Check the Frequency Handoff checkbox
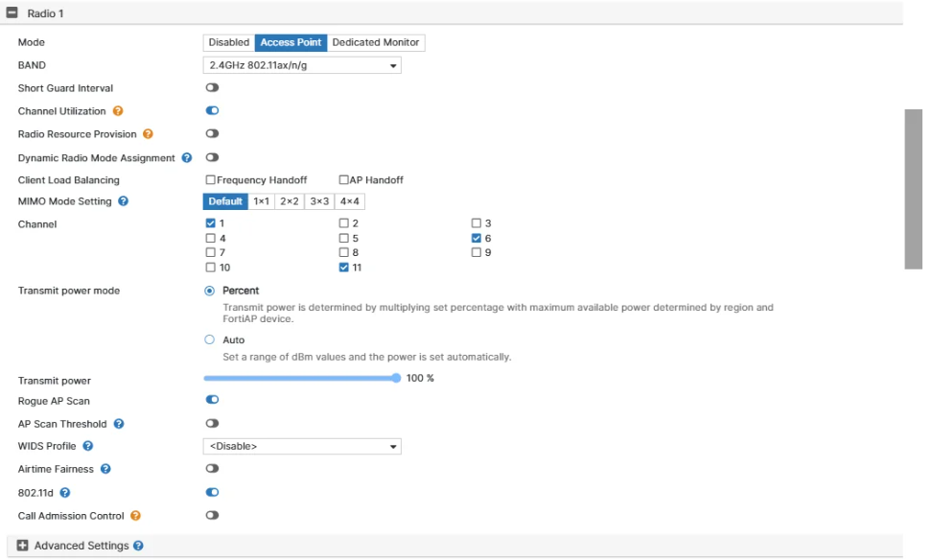This screenshot has height=560, width=932. (x=210, y=180)
